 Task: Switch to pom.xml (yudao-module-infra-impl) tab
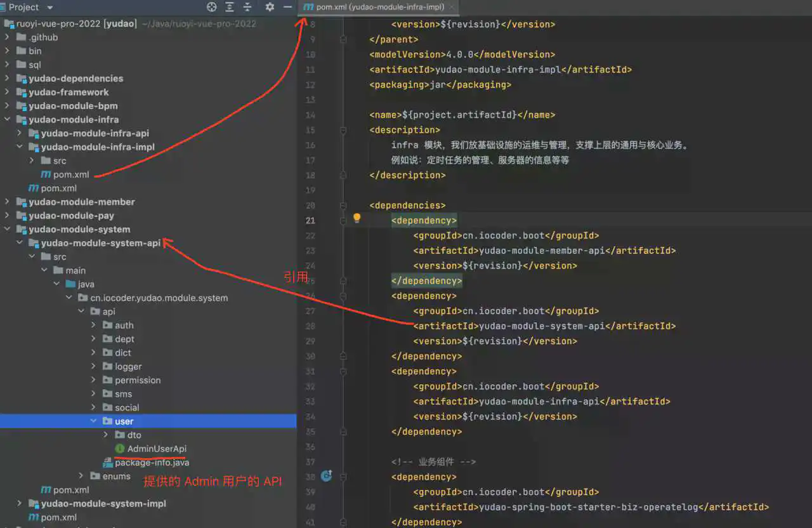tap(379, 7)
